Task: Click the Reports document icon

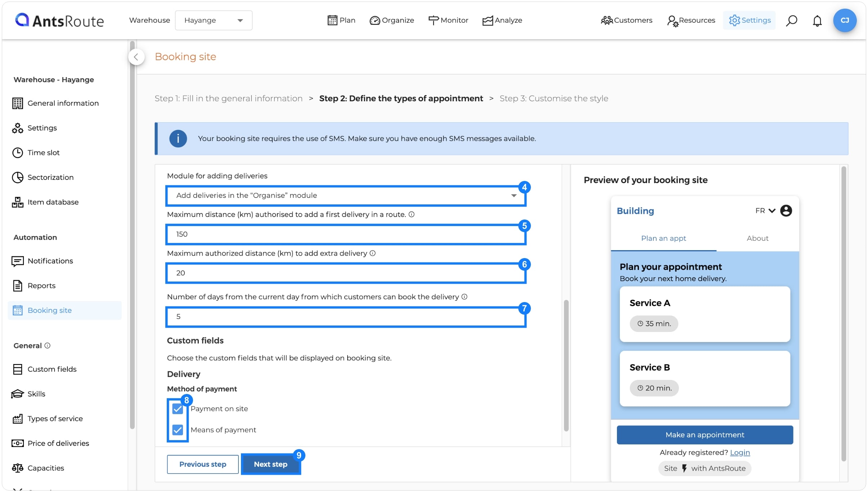Action: pyautogui.click(x=17, y=286)
